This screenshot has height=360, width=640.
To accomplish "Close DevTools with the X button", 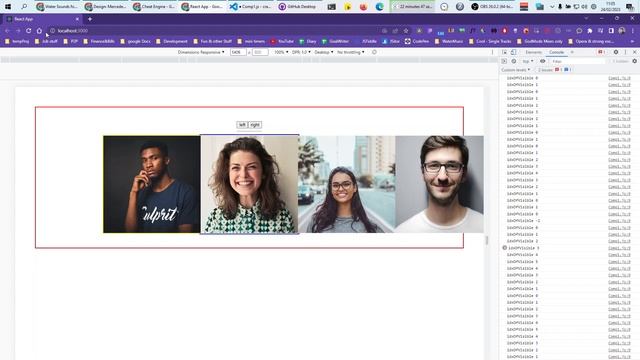I will tap(634, 52).
